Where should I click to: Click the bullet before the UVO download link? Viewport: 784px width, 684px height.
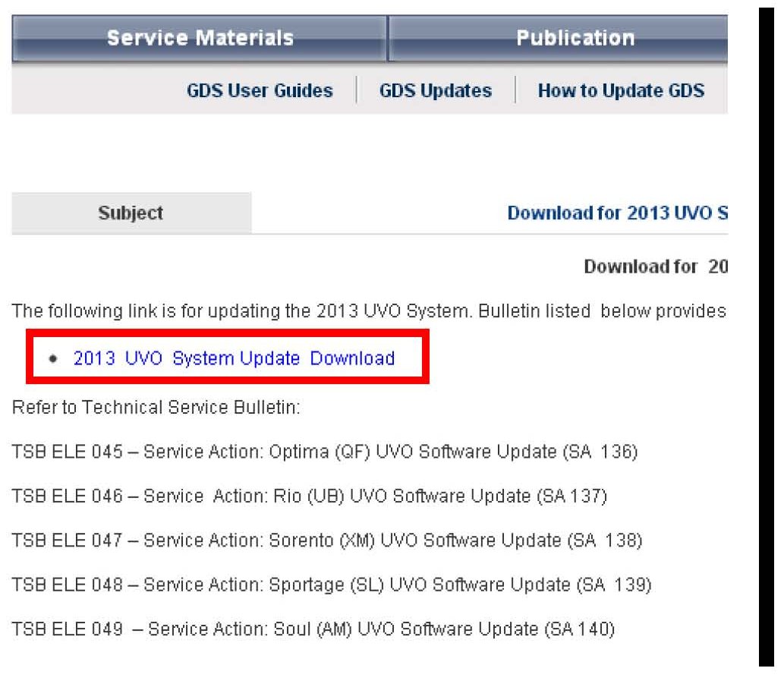click(x=52, y=359)
